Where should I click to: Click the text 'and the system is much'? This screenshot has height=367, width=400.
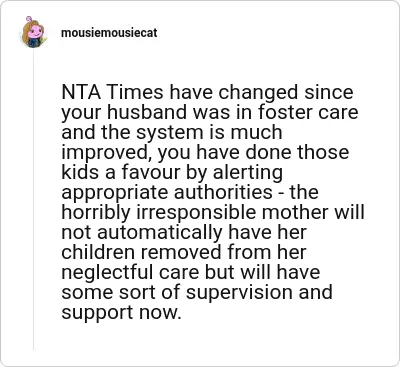tap(172, 132)
